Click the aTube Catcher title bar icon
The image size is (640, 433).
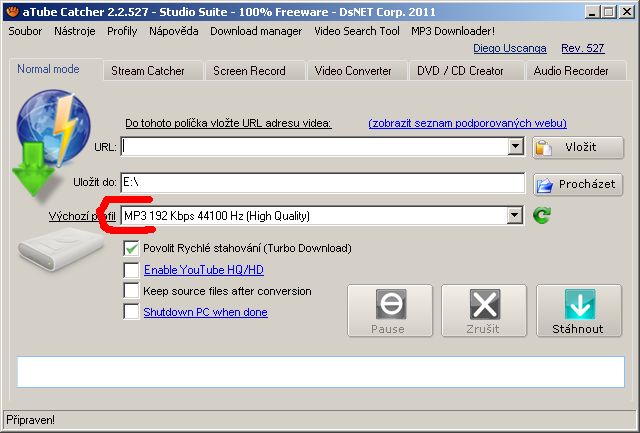13,11
